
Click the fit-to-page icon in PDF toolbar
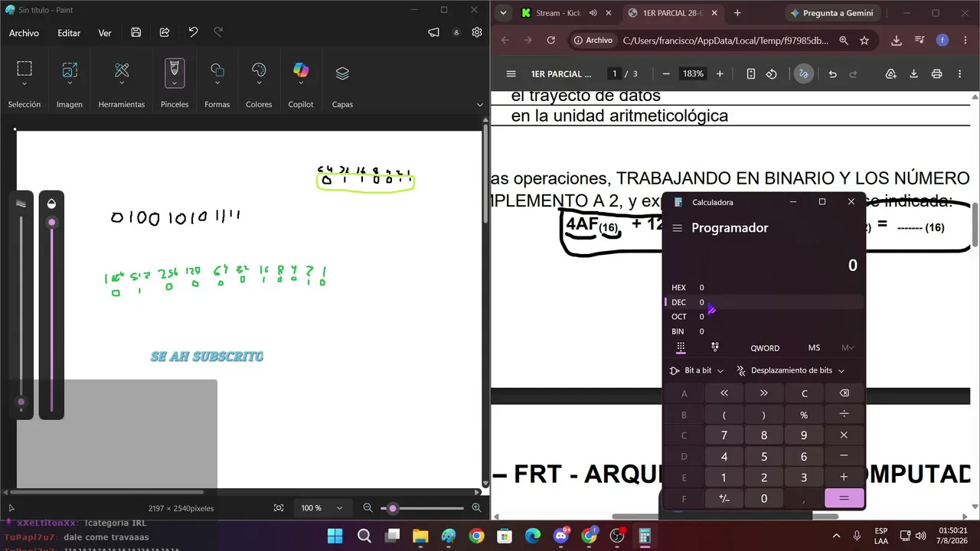point(751,74)
